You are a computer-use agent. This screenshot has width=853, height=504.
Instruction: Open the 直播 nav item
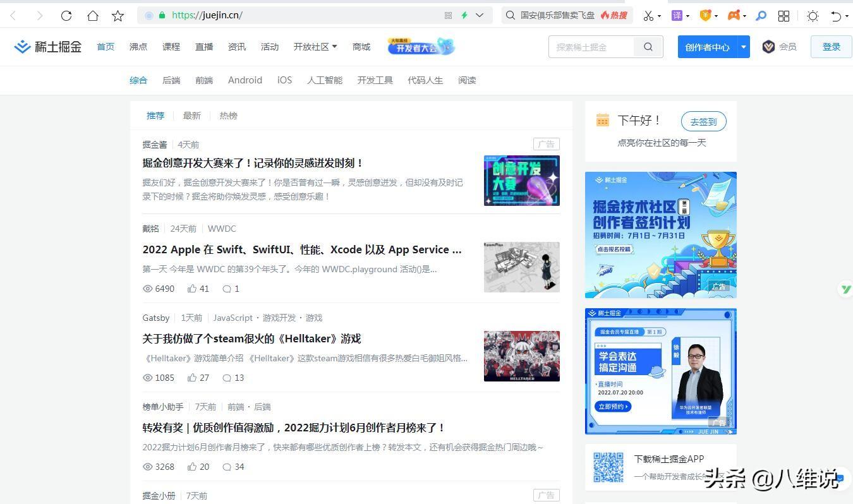click(x=204, y=47)
